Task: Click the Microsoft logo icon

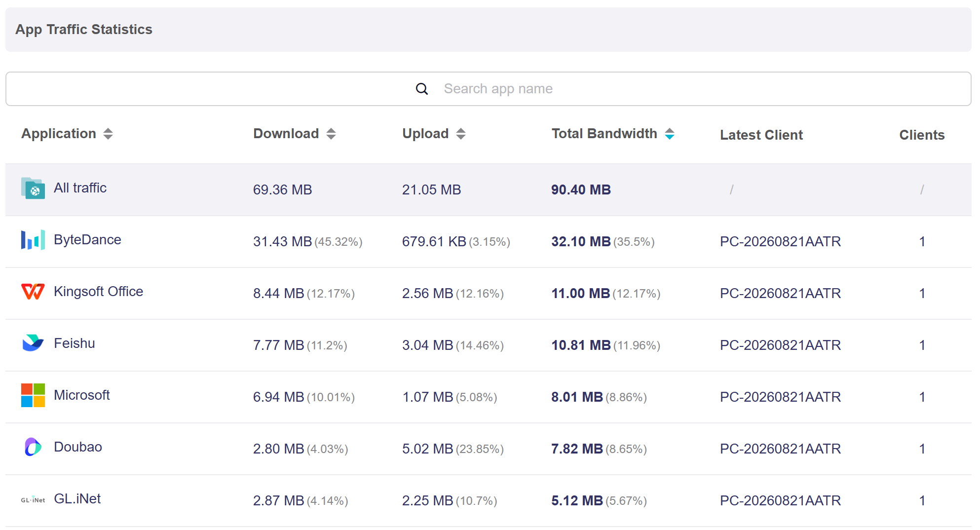Action: click(33, 395)
